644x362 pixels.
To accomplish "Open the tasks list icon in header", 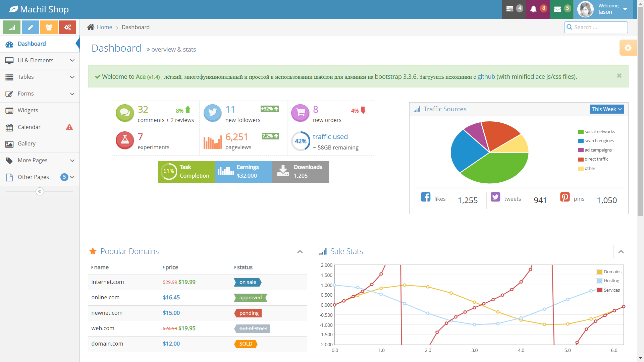I will [x=510, y=9].
